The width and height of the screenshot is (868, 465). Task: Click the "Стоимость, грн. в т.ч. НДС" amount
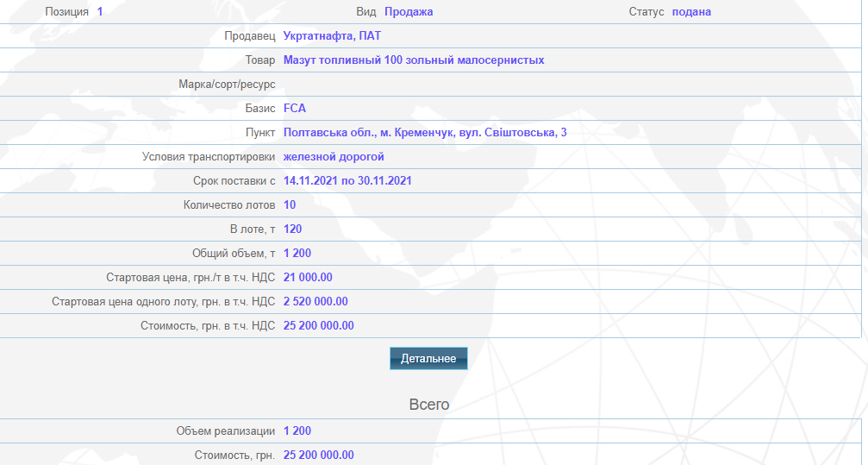pyautogui.click(x=318, y=326)
